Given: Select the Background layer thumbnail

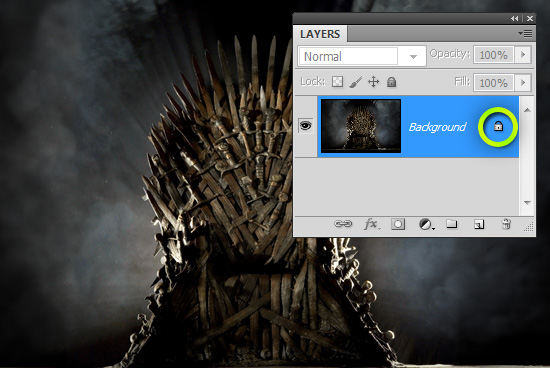Looking at the screenshot, I should (x=361, y=126).
